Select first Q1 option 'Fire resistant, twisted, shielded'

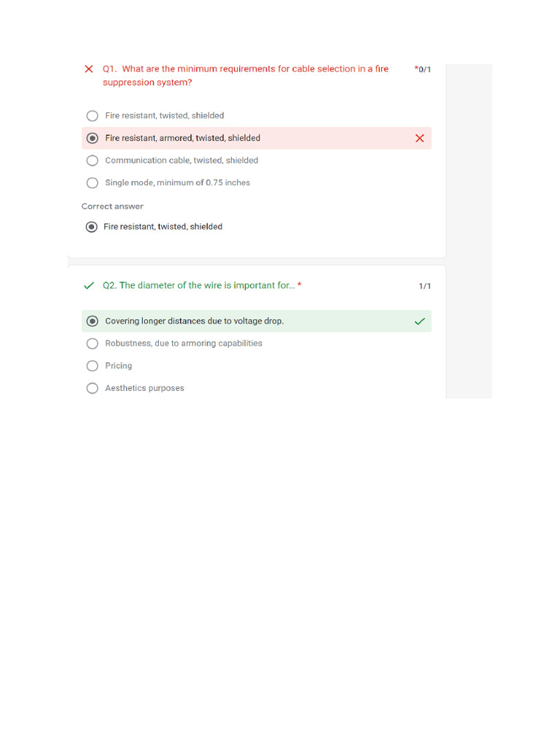[93, 116]
